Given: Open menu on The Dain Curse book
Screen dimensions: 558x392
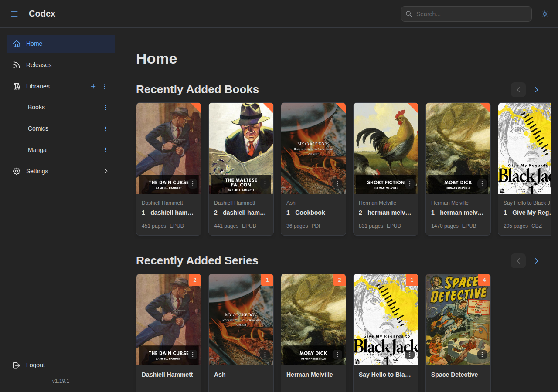Looking at the screenshot, I should 193,184.
